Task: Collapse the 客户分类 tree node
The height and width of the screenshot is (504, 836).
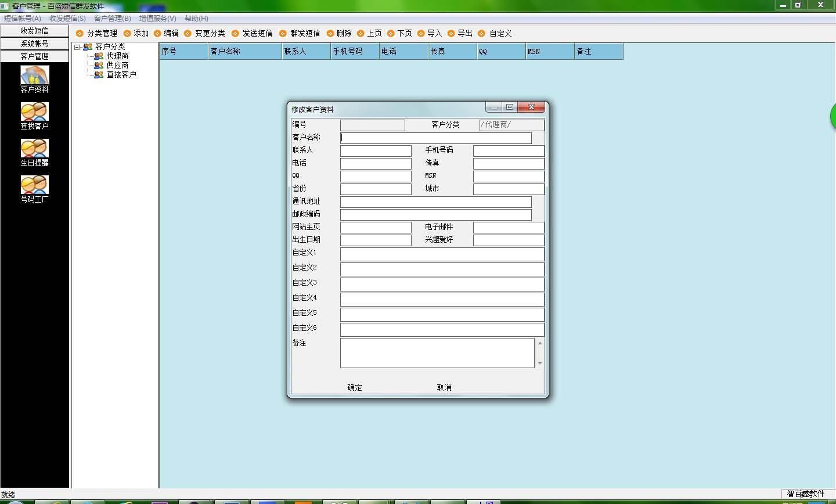Action: click(77, 47)
